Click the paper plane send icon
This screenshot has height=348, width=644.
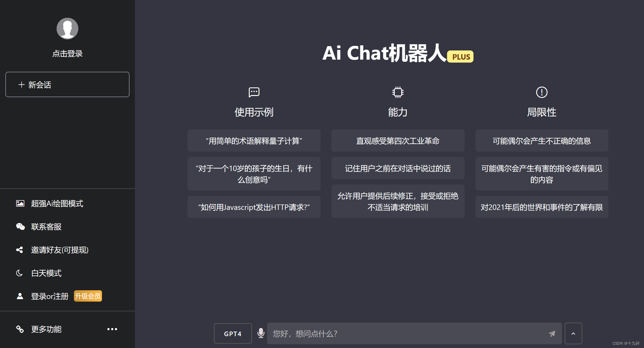click(552, 334)
